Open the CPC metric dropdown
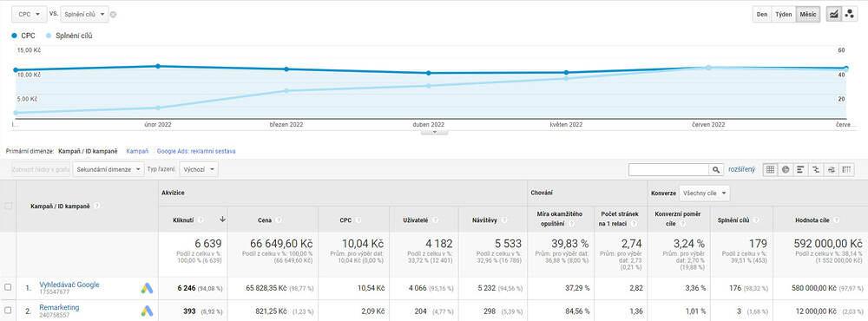 [x=30, y=15]
